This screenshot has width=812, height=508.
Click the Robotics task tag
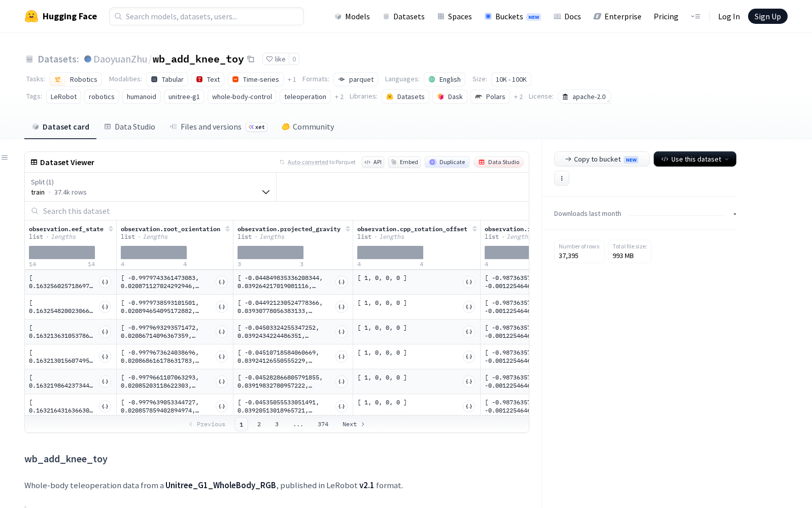point(76,79)
